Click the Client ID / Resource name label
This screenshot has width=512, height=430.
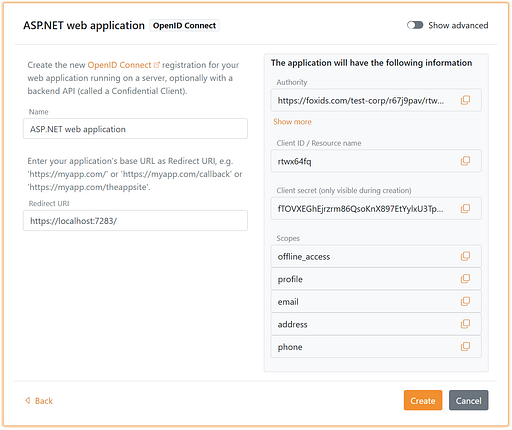(319, 143)
